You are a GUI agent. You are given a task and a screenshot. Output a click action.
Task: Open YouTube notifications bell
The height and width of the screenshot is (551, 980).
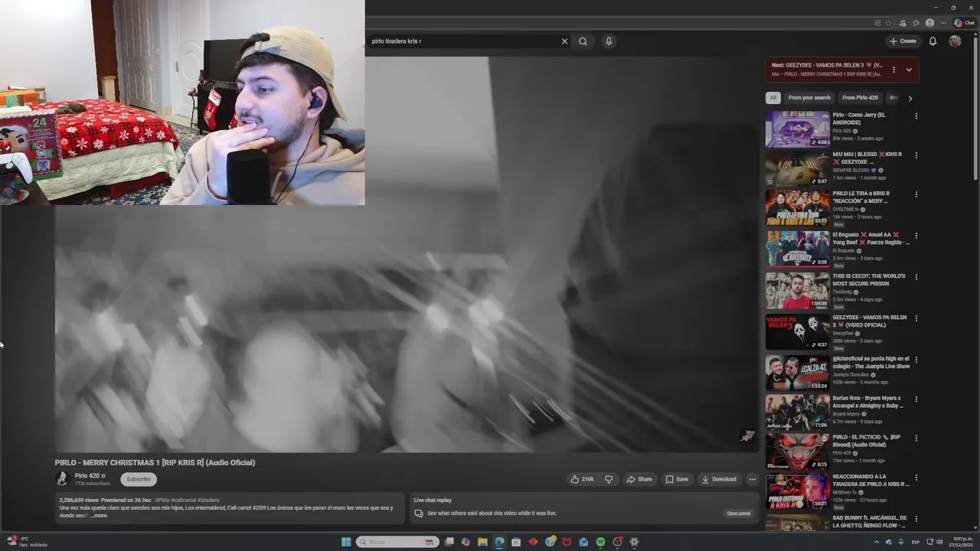pos(933,41)
